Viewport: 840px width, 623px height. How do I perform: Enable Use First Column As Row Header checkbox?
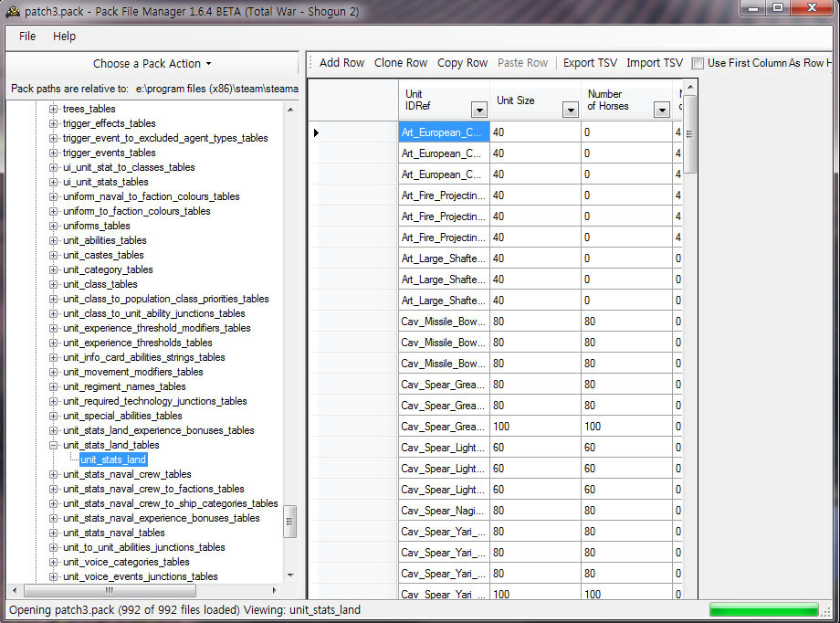click(x=698, y=63)
